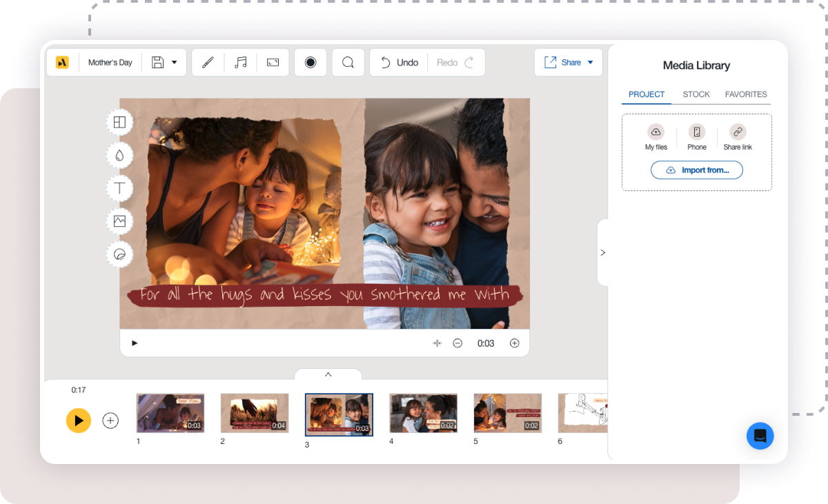
Task: Open the color droplet tool
Action: pyautogui.click(x=119, y=155)
